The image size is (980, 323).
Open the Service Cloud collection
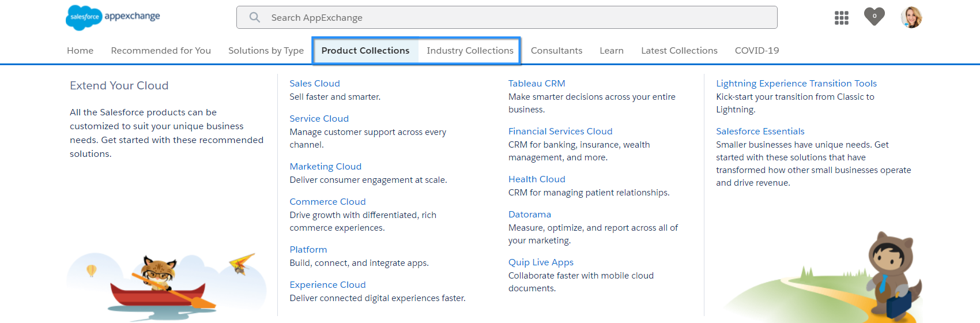tap(319, 119)
